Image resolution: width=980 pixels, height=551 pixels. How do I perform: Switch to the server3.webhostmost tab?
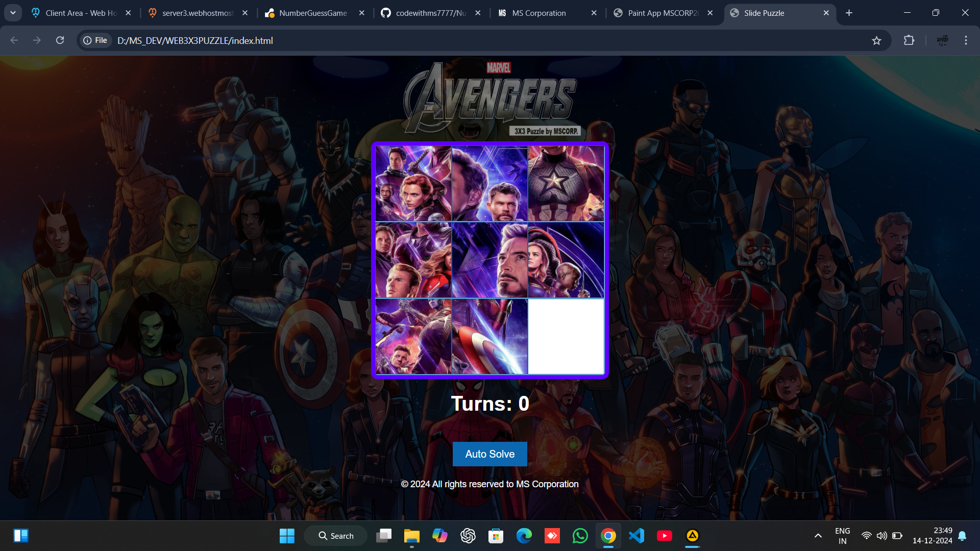[x=197, y=13]
